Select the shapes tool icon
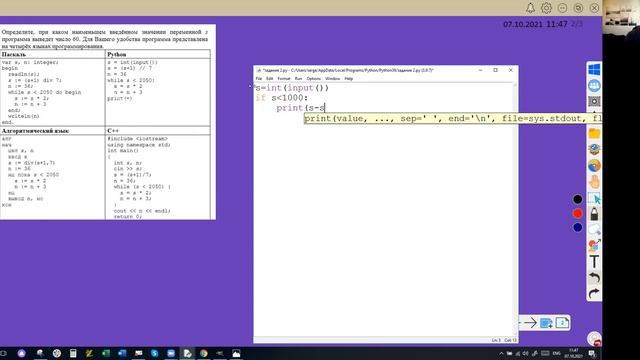Screen dimensions: 640x360 point(594,245)
